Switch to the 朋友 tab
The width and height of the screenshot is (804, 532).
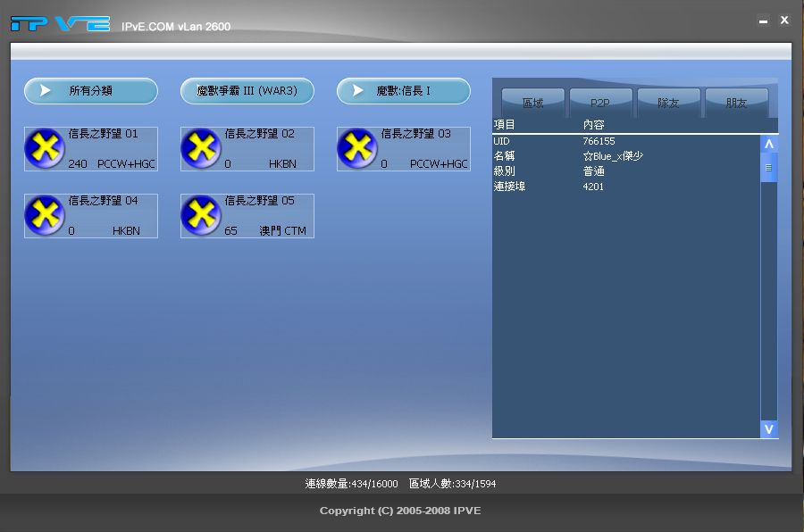coord(736,103)
